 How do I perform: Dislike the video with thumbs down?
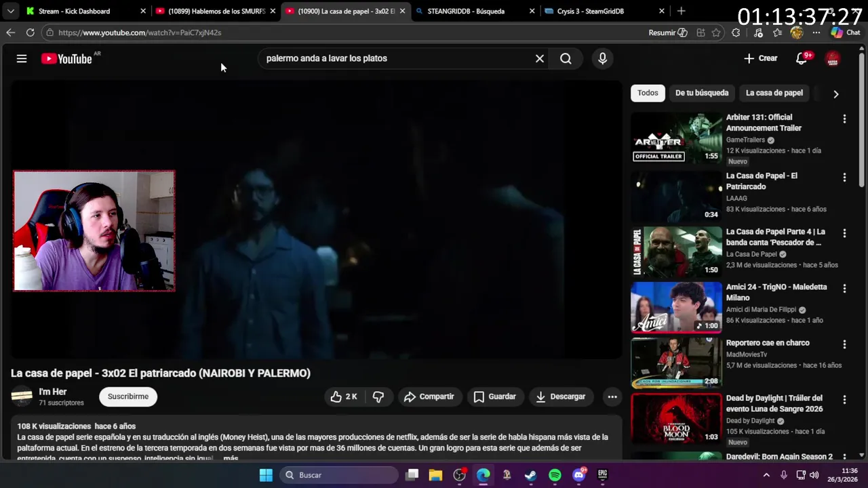[x=378, y=396]
